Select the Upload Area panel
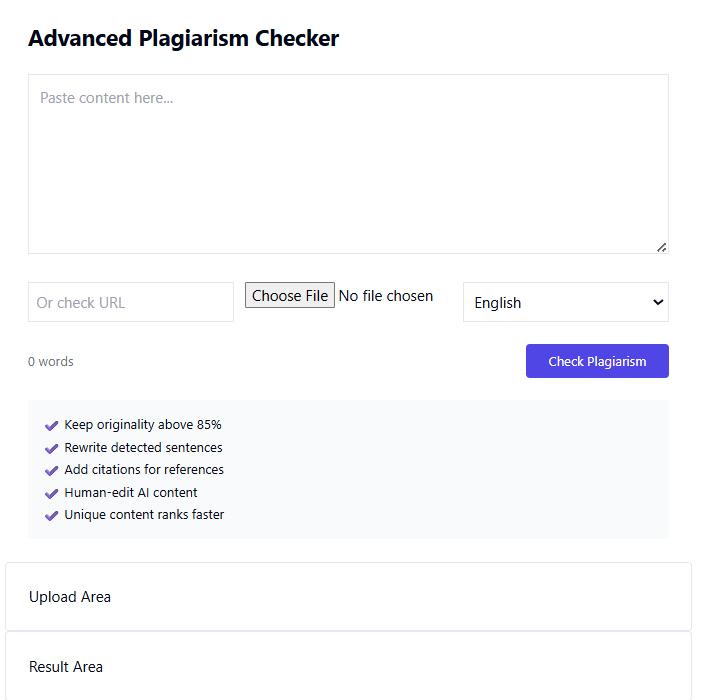This screenshot has width=702, height=700. tap(348, 597)
